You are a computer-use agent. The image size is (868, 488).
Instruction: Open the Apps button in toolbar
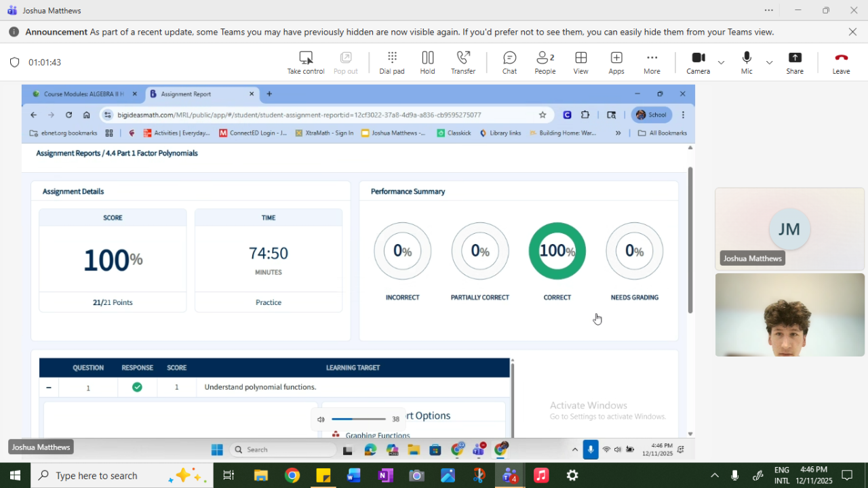[x=616, y=62]
